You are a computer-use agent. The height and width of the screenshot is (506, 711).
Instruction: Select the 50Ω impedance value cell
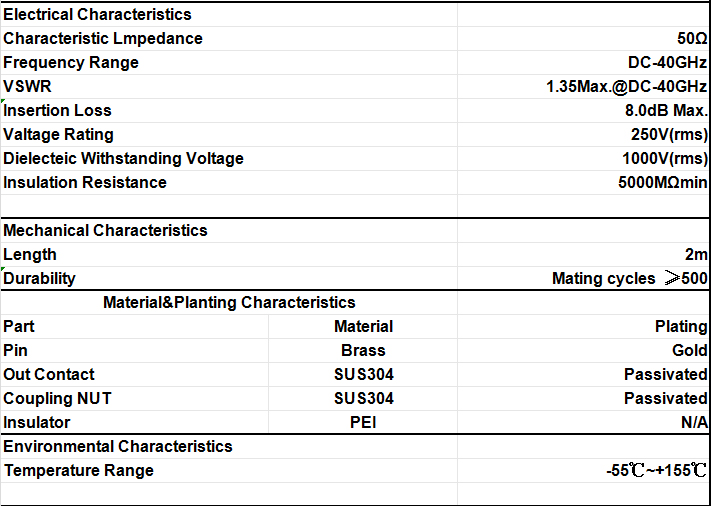coord(583,39)
